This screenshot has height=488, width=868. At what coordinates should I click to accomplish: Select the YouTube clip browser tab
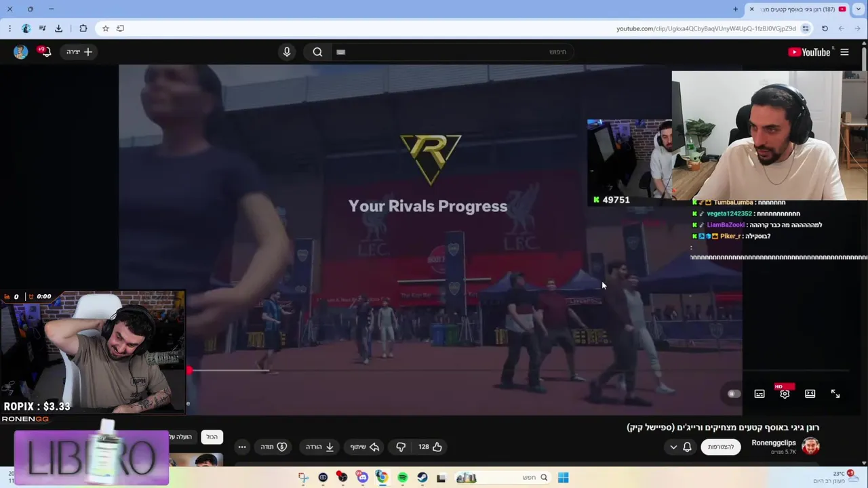(797, 9)
